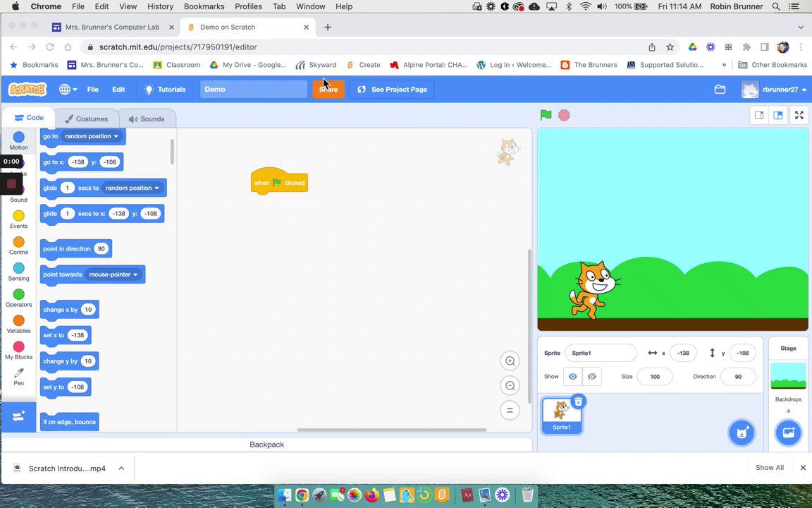Click the Sprite name field Sprite1
812x508 pixels.
601,353
